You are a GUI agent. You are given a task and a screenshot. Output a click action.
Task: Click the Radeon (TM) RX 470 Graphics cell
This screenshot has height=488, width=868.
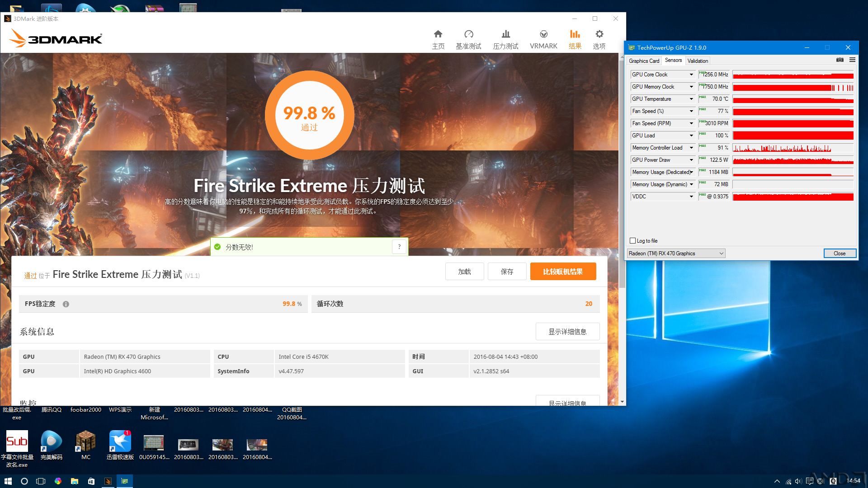[145, 357]
